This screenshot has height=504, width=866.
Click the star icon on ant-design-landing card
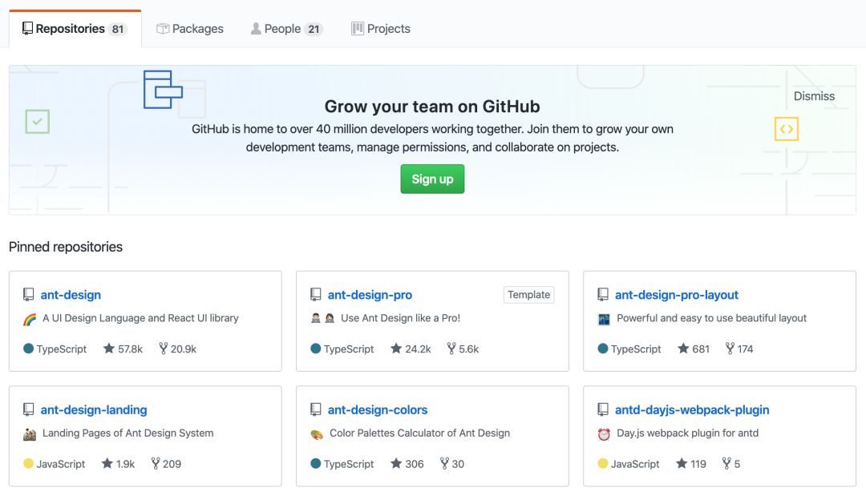[107, 463]
